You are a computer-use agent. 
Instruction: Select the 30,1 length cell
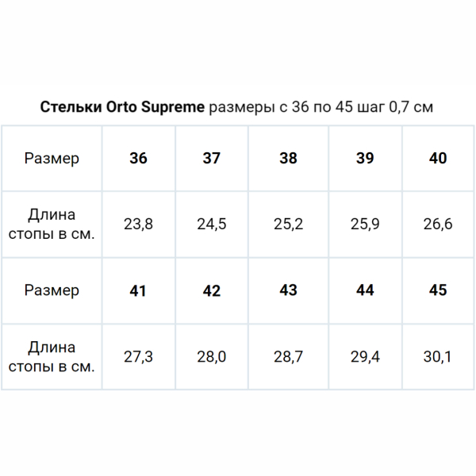pos(438,357)
